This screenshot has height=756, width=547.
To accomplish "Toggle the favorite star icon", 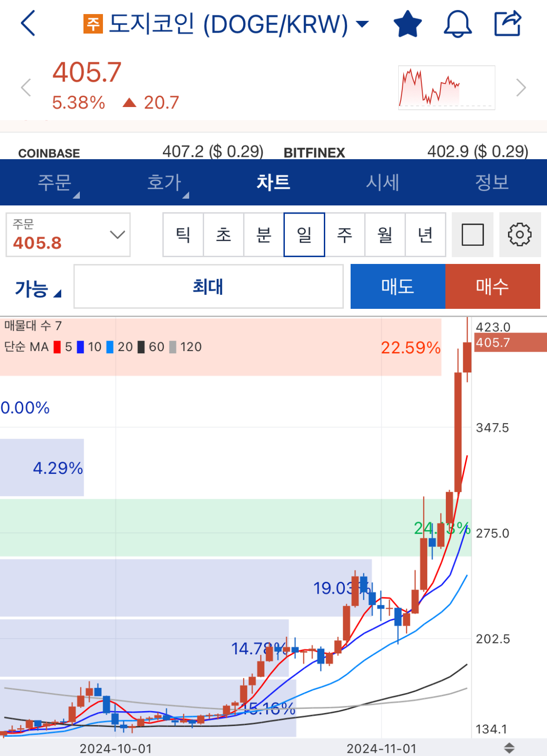I will (x=407, y=24).
